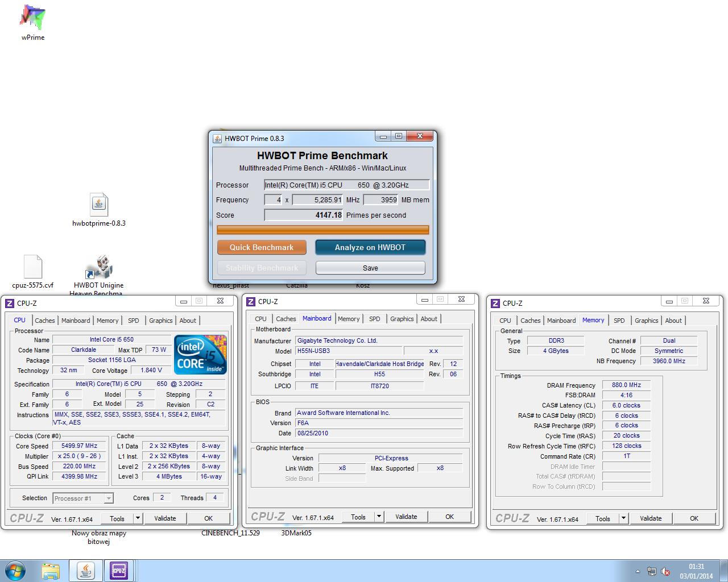Click the CAS# Latency 6.0 clocks value
Image resolution: width=728 pixels, height=582 pixels.
[x=626, y=405]
